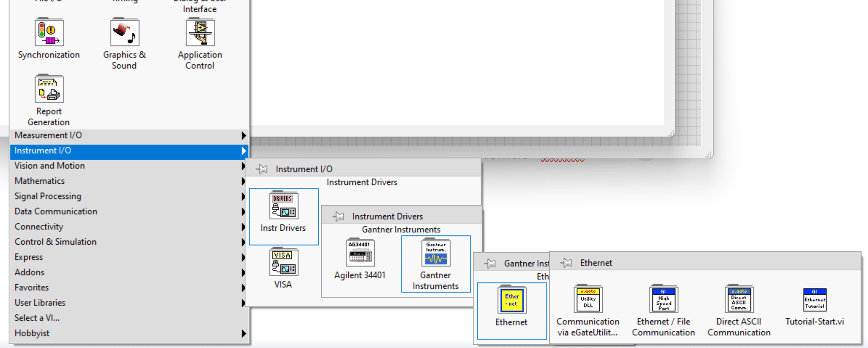Screen dimensions: 868x348
Task: Select the Gantner Instruments driver icon
Action: tap(436, 253)
